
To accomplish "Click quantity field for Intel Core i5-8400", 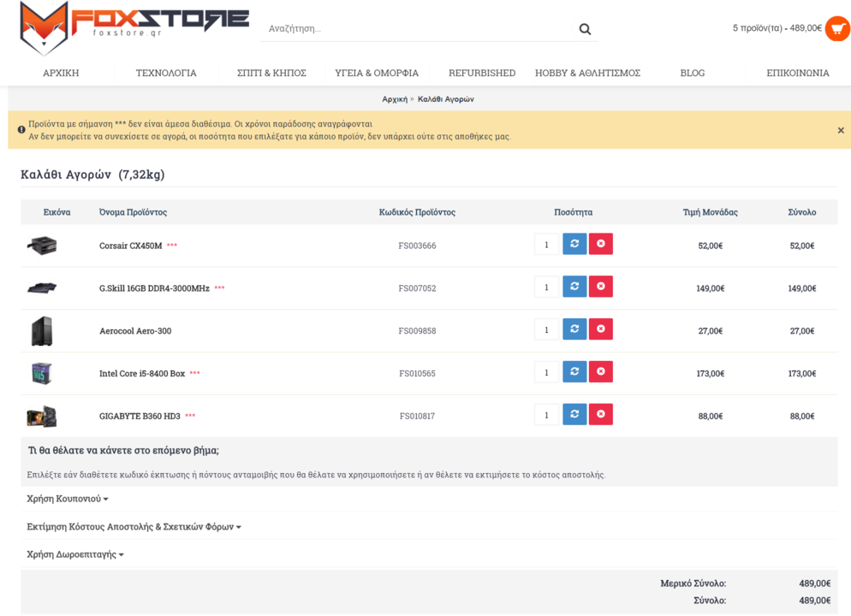I will (x=546, y=372).
